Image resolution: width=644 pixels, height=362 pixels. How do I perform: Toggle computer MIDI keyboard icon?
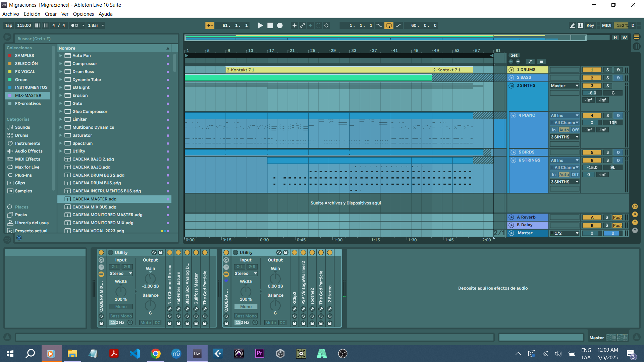point(581,25)
